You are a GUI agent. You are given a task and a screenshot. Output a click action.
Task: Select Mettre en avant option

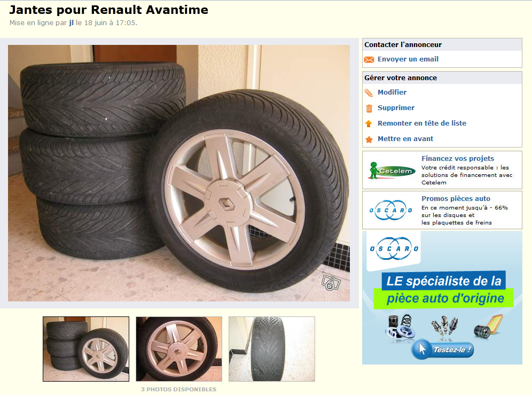(405, 138)
